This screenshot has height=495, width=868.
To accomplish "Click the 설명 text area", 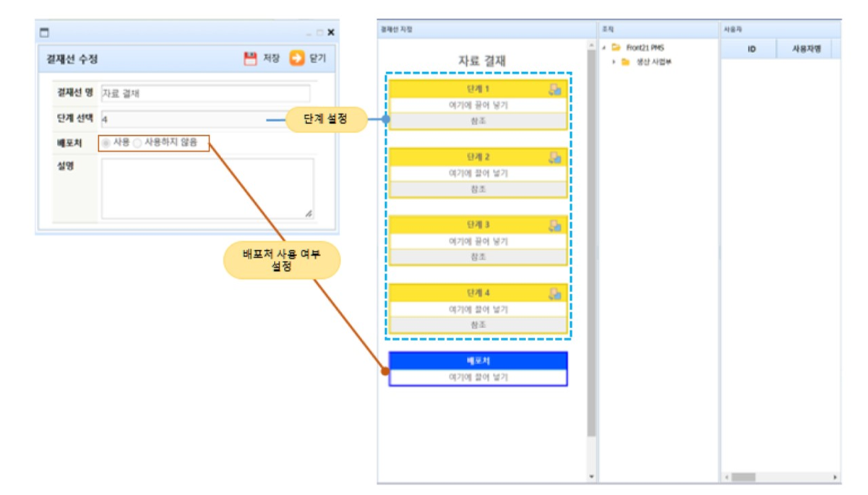I will point(207,188).
